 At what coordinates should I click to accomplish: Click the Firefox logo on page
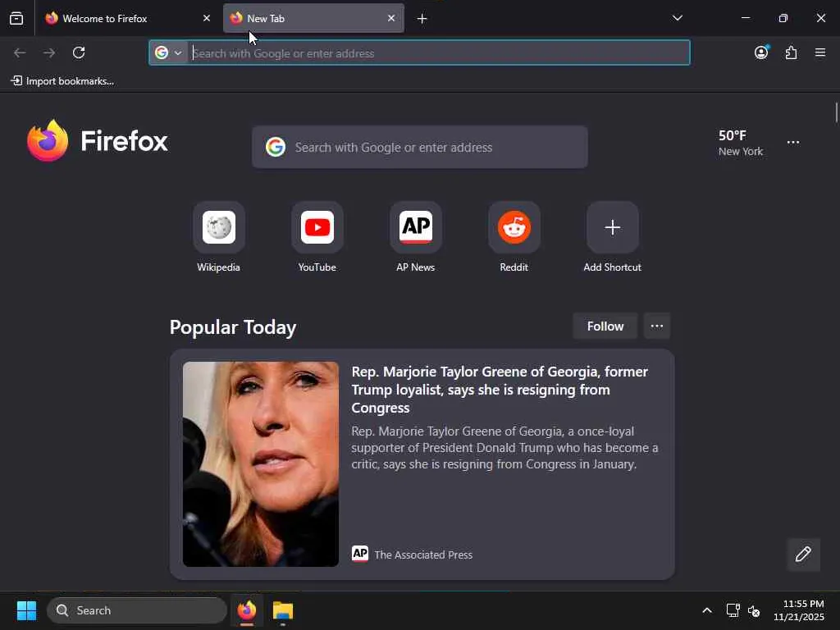98,141
